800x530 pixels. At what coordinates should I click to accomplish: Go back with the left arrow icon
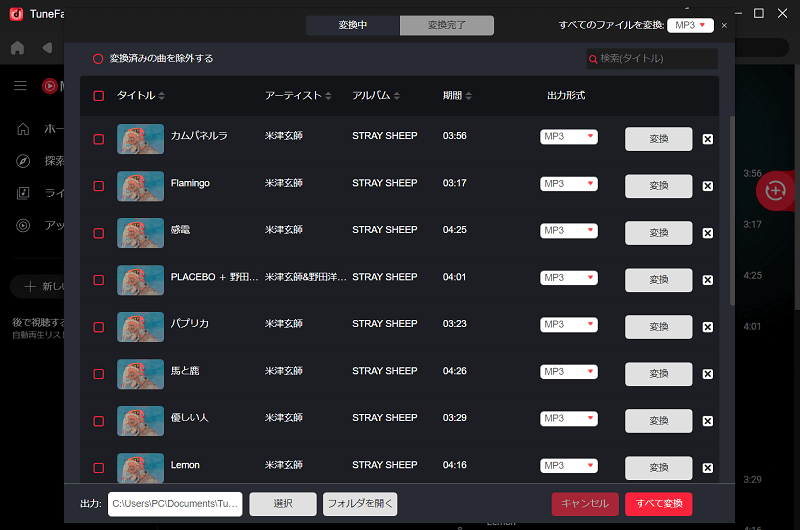[47, 48]
